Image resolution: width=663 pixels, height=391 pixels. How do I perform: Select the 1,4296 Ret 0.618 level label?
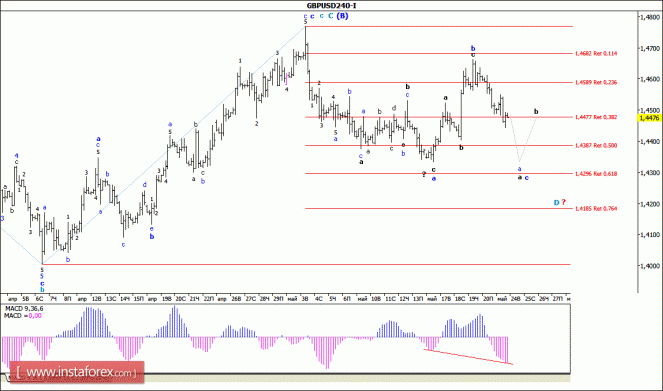click(x=596, y=174)
